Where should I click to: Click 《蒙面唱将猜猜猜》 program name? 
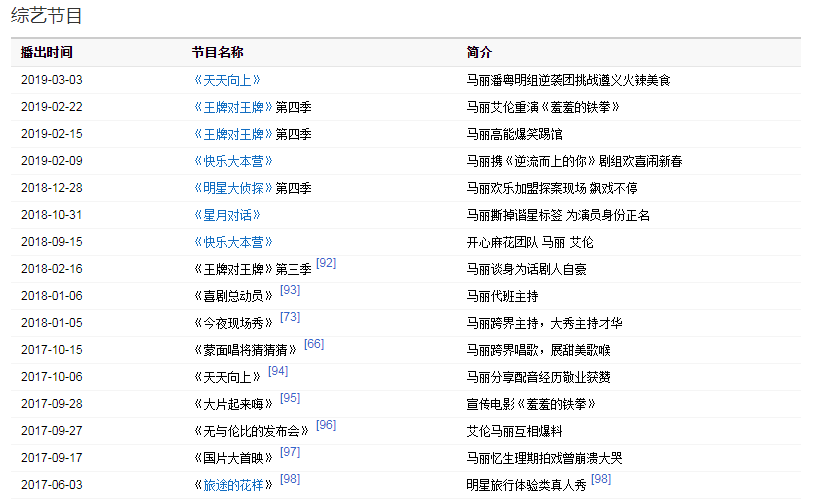pos(245,350)
